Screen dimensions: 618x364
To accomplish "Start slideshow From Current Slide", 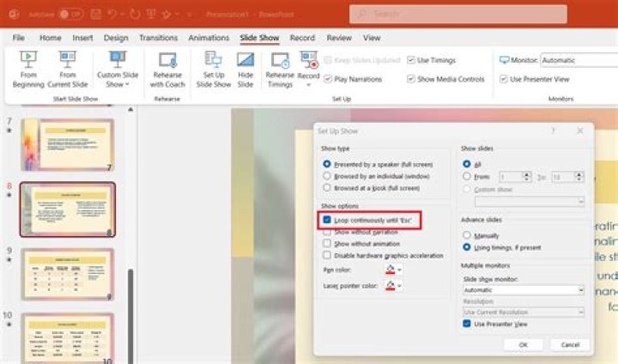I will [x=68, y=70].
